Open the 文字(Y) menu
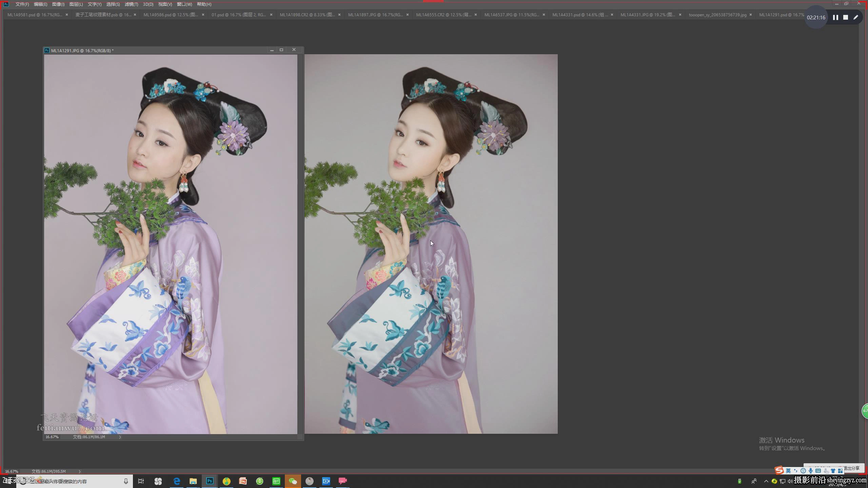Image resolution: width=868 pixels, height=488 pixels. pos(95,4)
